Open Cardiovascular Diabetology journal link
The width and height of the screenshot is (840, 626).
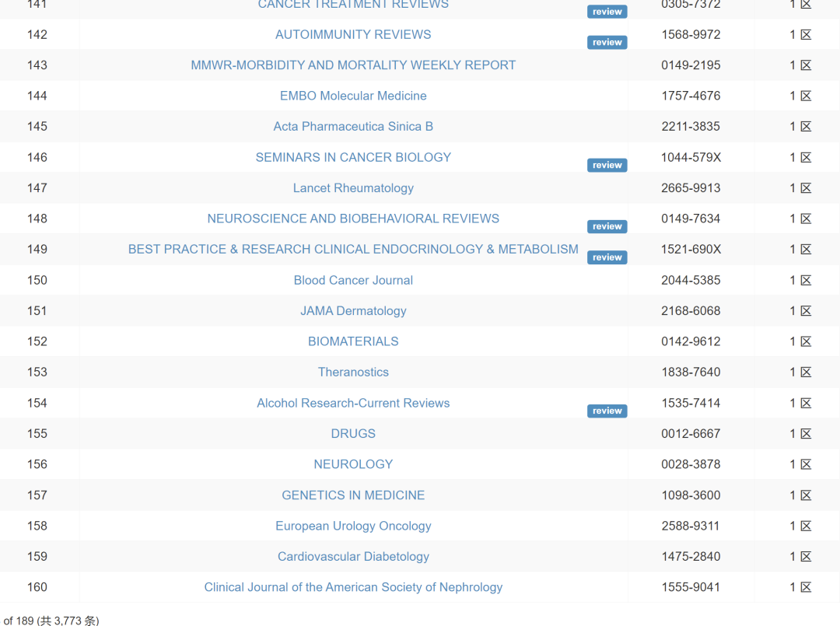click(353, 556)
